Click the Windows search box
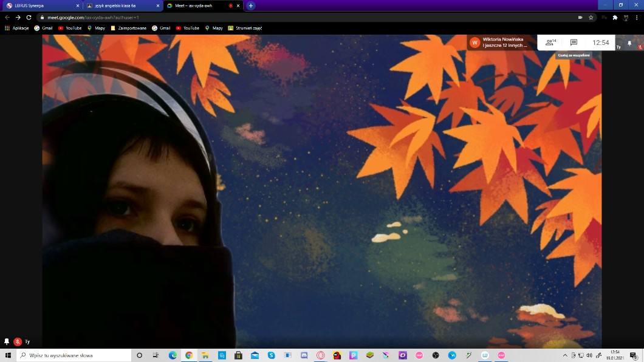 pos(73,355)
